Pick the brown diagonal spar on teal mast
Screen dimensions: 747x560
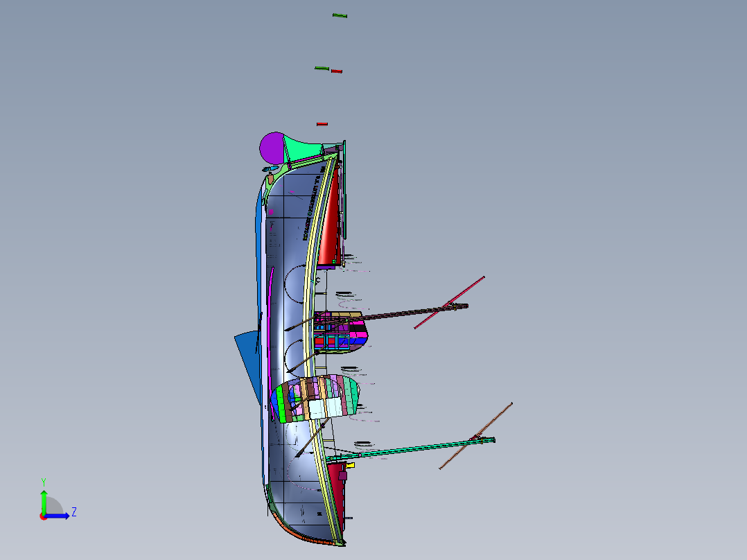click(475, 436)
